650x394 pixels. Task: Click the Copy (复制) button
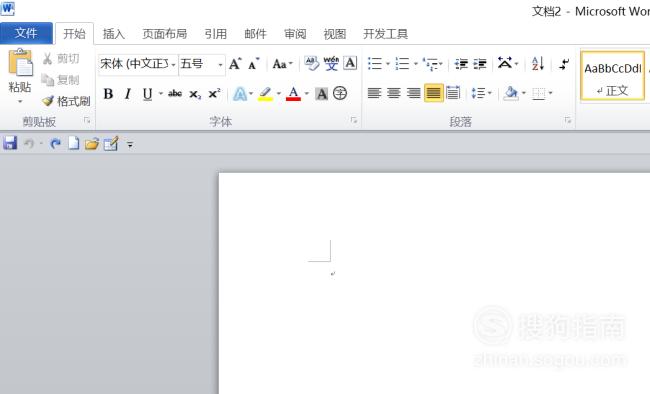point(61,80)
